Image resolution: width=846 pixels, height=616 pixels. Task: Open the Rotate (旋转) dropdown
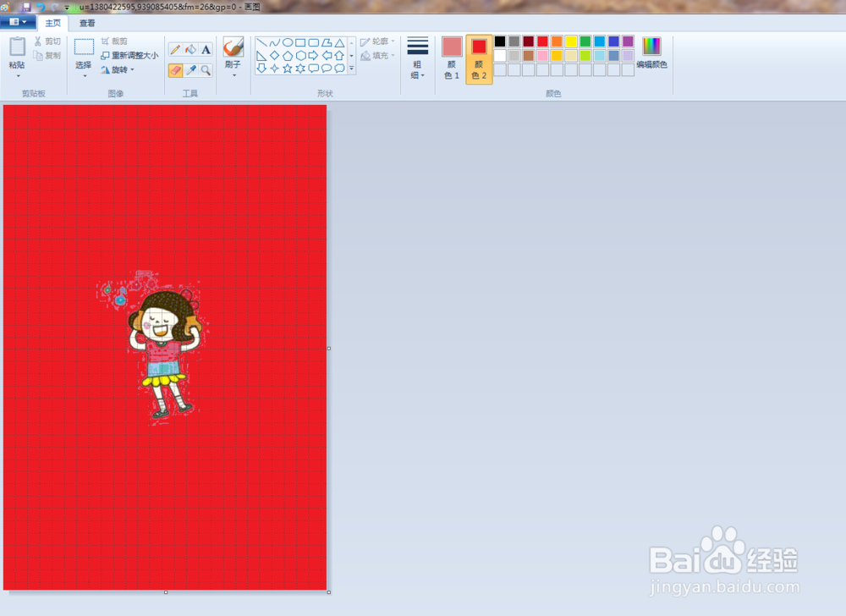118,70
